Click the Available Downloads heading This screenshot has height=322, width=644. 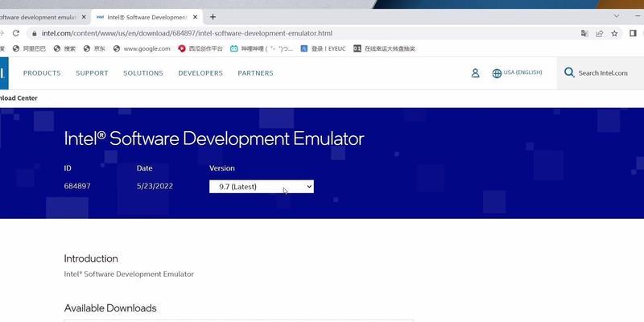tap(110, 308)
